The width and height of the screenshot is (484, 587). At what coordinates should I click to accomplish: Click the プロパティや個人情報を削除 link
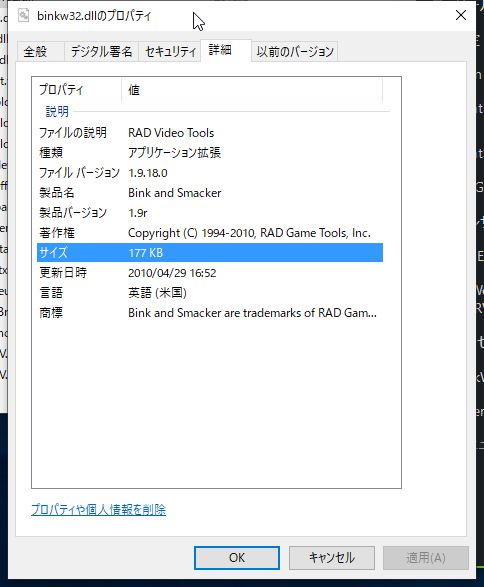[x=98, y=510]
